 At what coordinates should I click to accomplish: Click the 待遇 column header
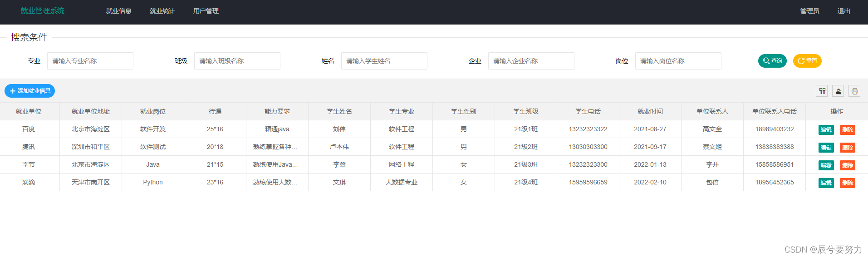point(215,111)
